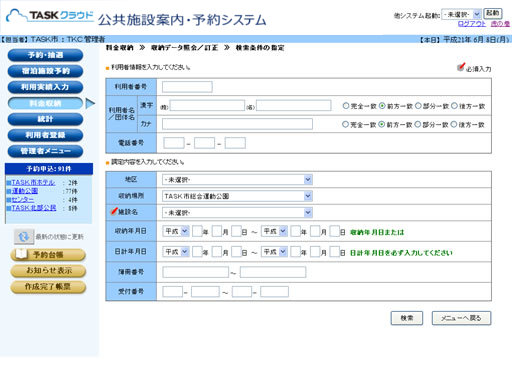Open the 予約・抽選 menu
Image resolution: width=512 pixels, height=384 pixels.
point(45,55)
